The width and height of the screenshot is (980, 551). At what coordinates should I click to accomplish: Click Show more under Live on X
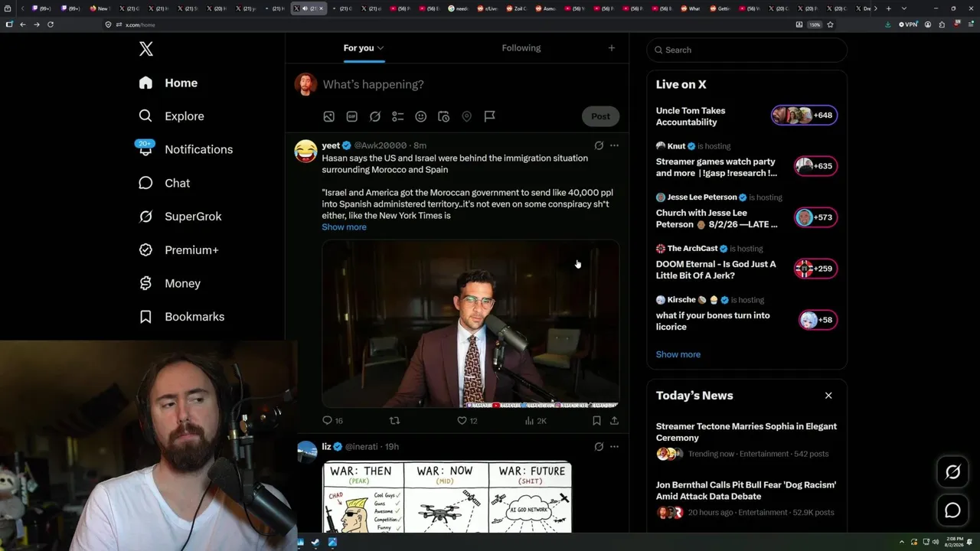(x=678, y=354)
